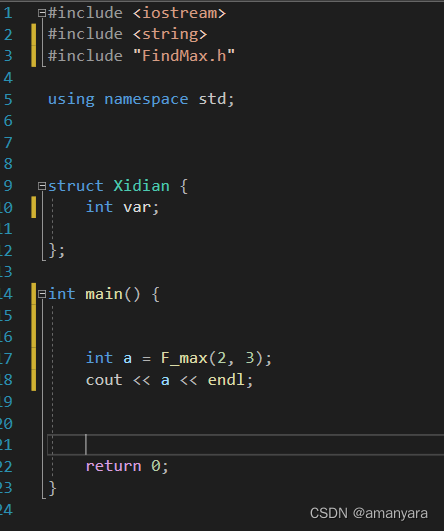Click the struct closing brace '};'

pyautogui.click(x=57, y=251)
